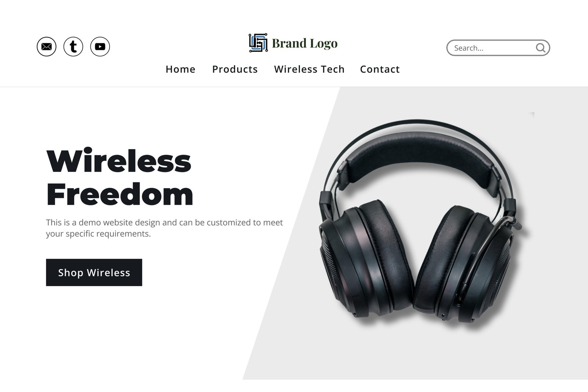Go to the Home menu item
Screen dimensions: 588x392
click(180, 69)
